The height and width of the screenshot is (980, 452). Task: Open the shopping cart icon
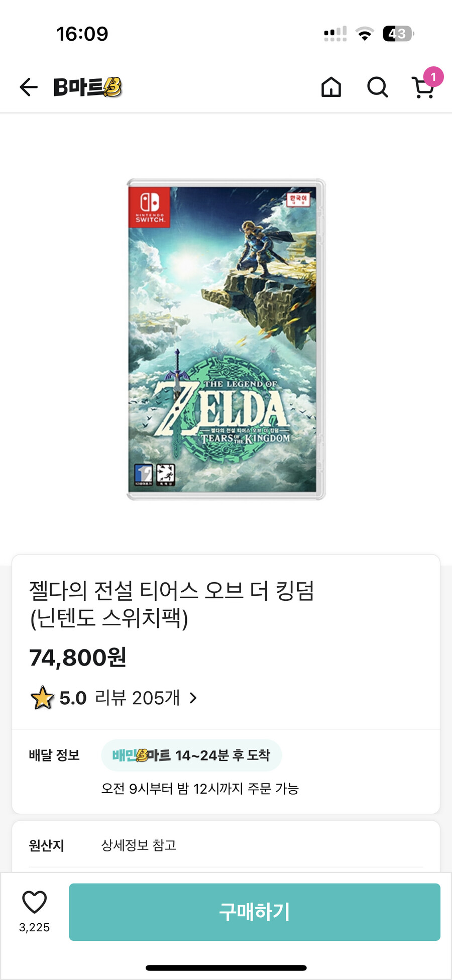(x=423, y=89)
